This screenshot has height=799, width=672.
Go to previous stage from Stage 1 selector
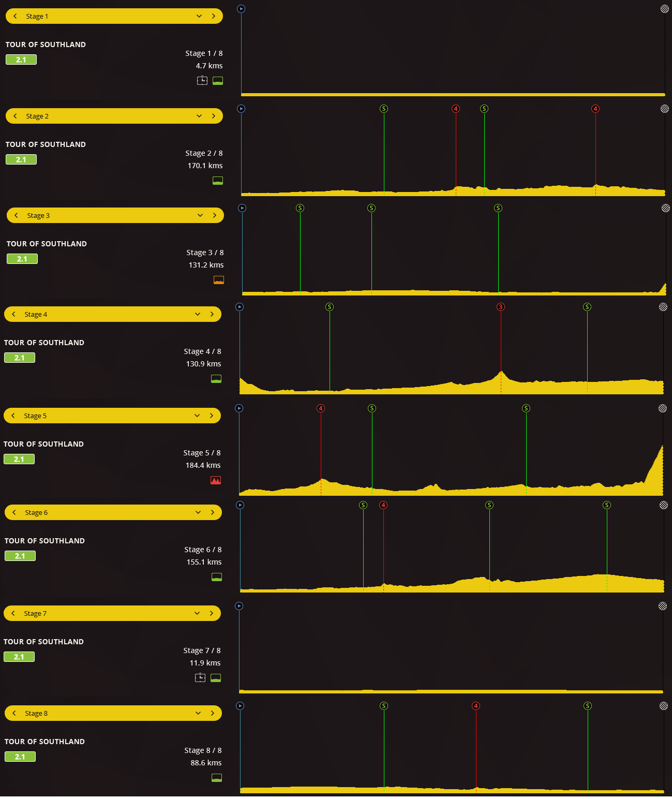pyautogui.click(x=15, y=16)
